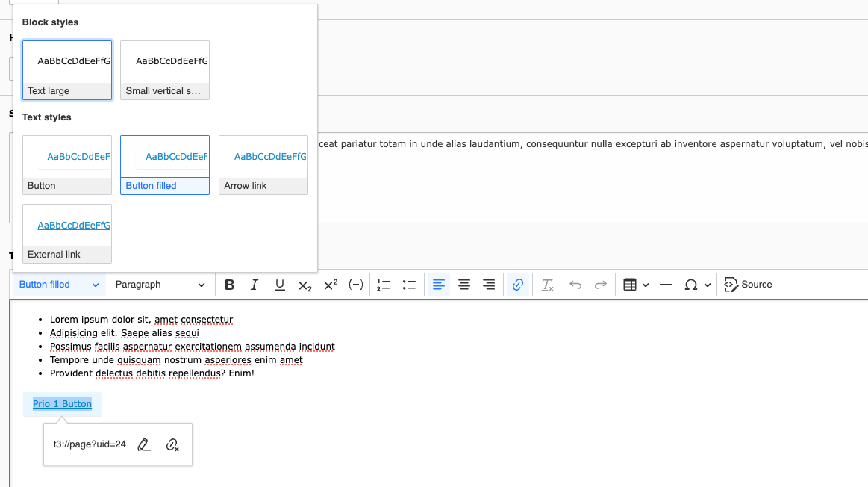
Task: Insert horizontal line
Action: tap(666, 285)
